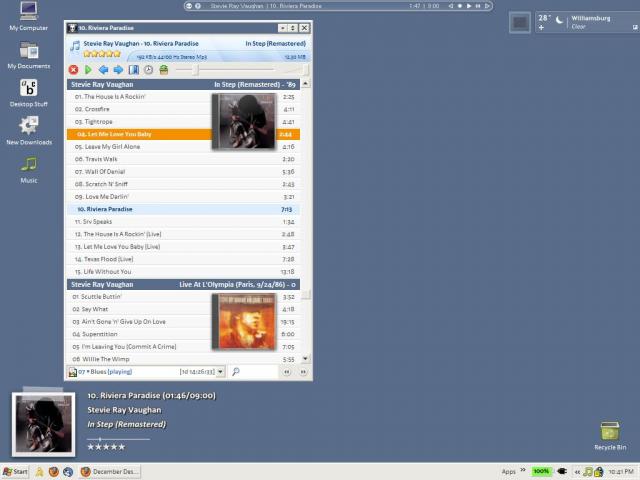640x480 pixels.
Task: Select highlighted track 04. Let Me Love You Baby
Action: (183, 134)
